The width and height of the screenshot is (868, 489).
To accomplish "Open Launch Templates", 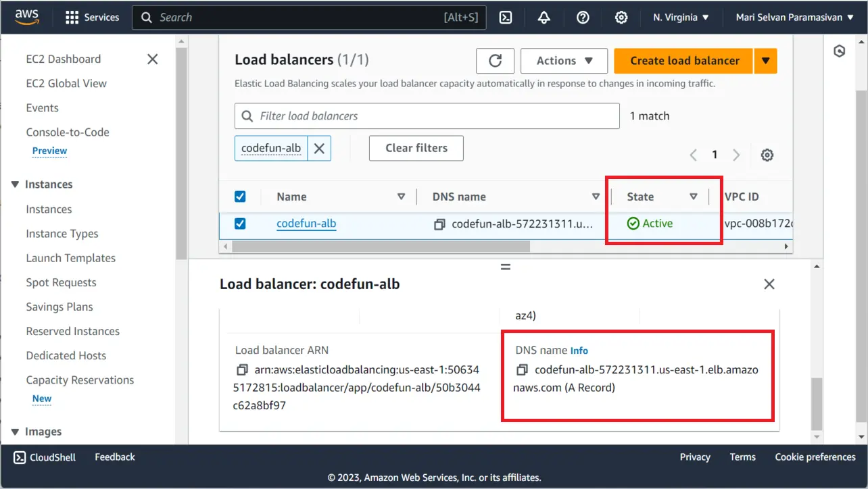I will [70, 258].
